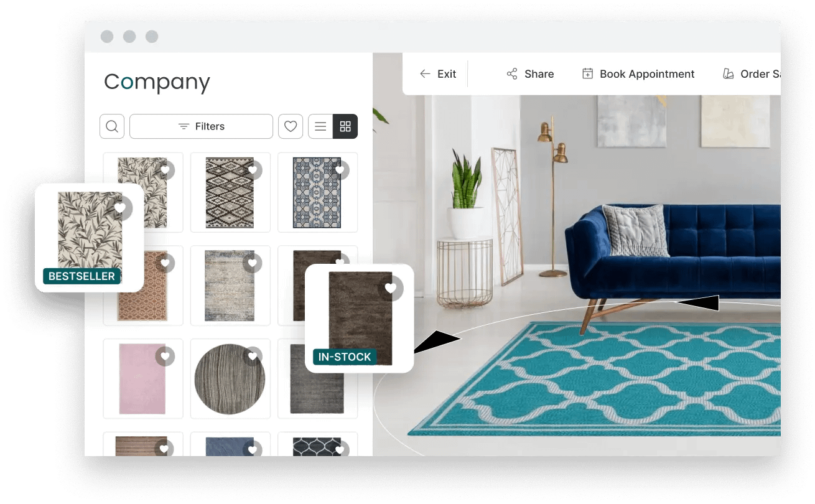
Task: Favorite the black diamond-pattern rug
Action: (253, 170)
